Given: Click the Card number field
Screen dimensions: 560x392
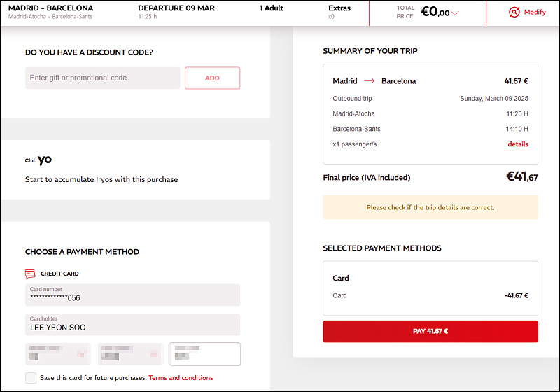Looking at the screenshot, I should 132,295.
